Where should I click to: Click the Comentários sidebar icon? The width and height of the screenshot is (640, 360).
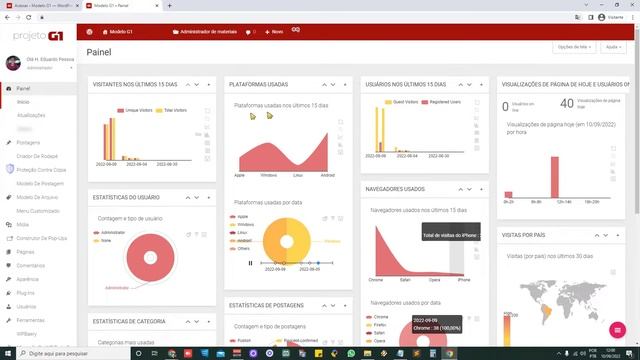click(x=9, y=265)
